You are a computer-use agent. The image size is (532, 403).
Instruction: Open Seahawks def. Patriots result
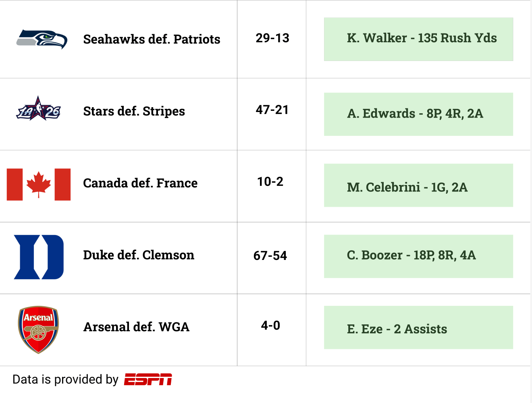click(x=152, y=39)
